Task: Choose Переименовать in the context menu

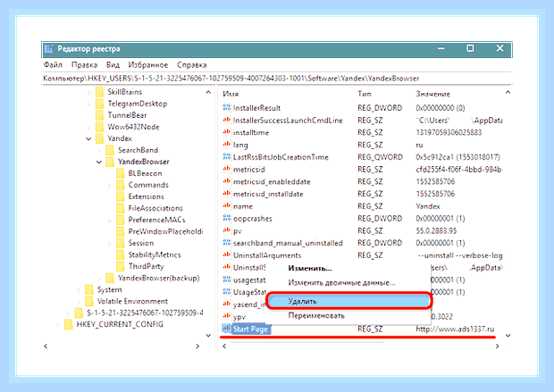Action: (x=316, y=315)
